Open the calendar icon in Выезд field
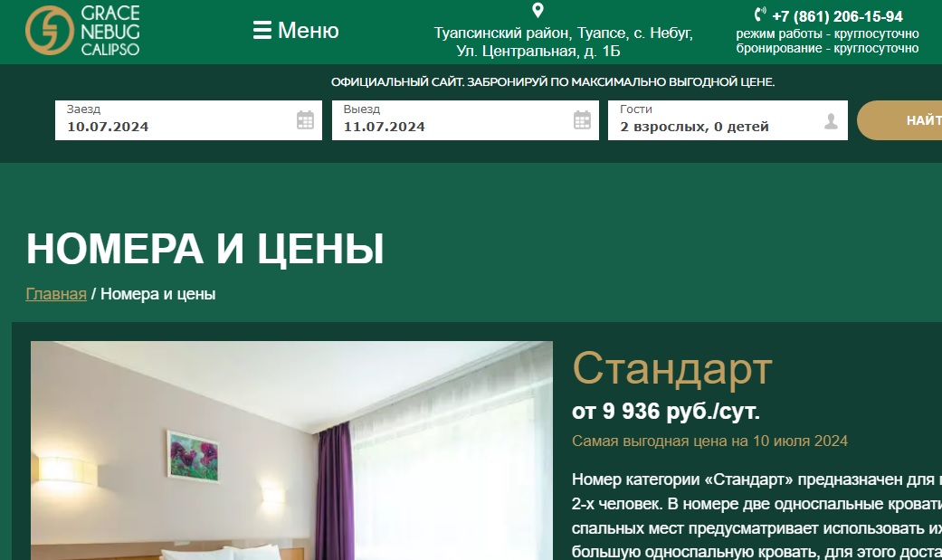942x560 pixels. click(582, 120)
